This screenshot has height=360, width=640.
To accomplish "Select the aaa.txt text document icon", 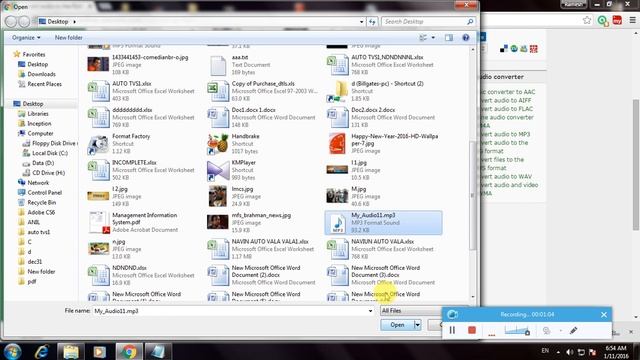I will 218,65.
